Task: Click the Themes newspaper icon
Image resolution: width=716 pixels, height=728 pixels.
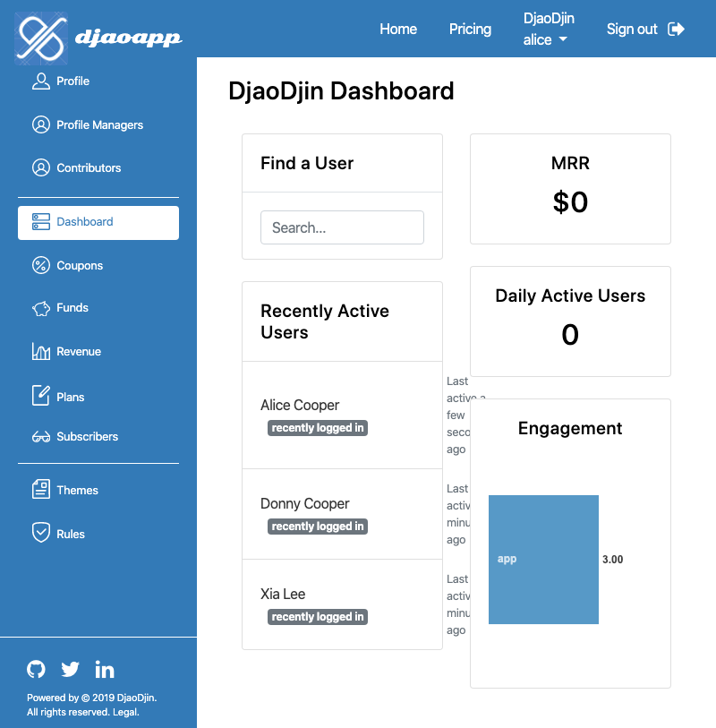Action: [x=41, y=489]
